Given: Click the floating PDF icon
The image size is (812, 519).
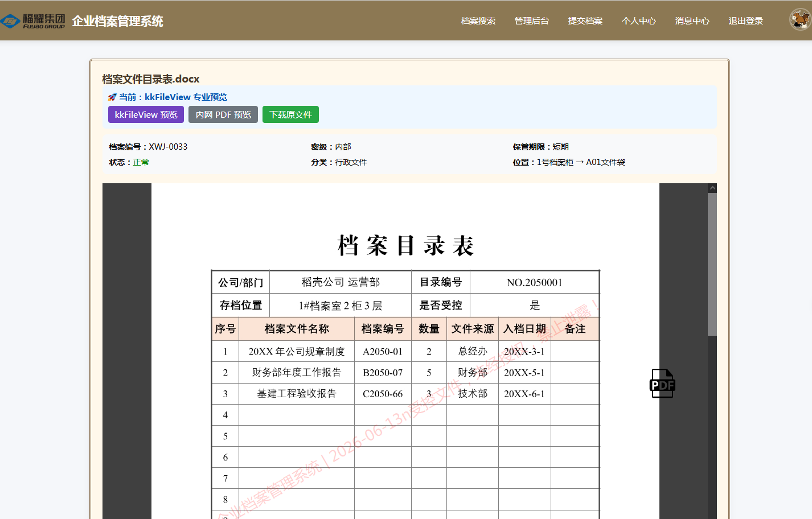Looking at the screenshot, I should [662, 383].
